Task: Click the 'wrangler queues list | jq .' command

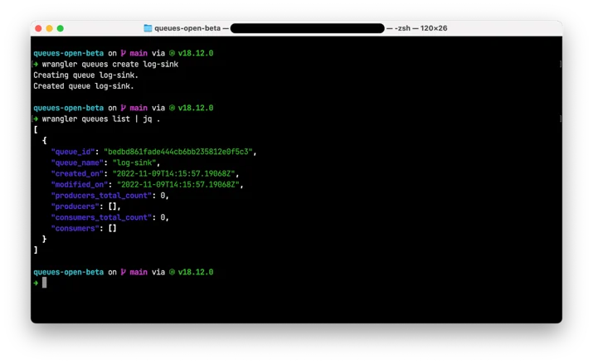Action: [101, 119]
